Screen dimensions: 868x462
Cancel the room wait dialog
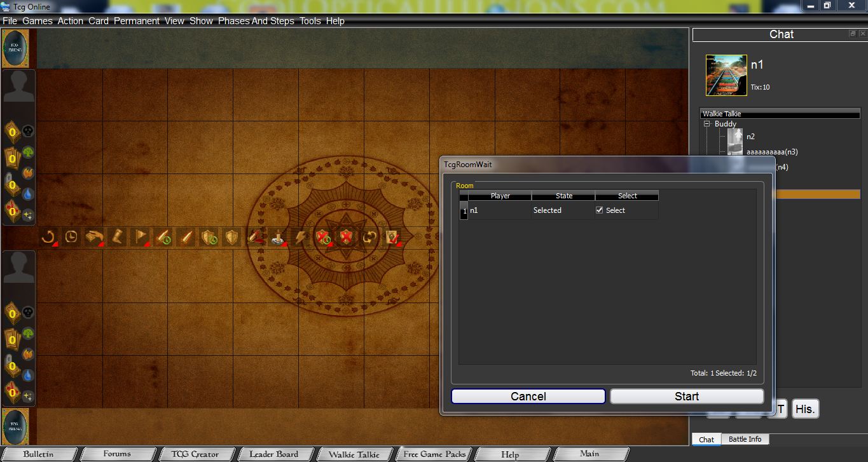coord(528,397)
